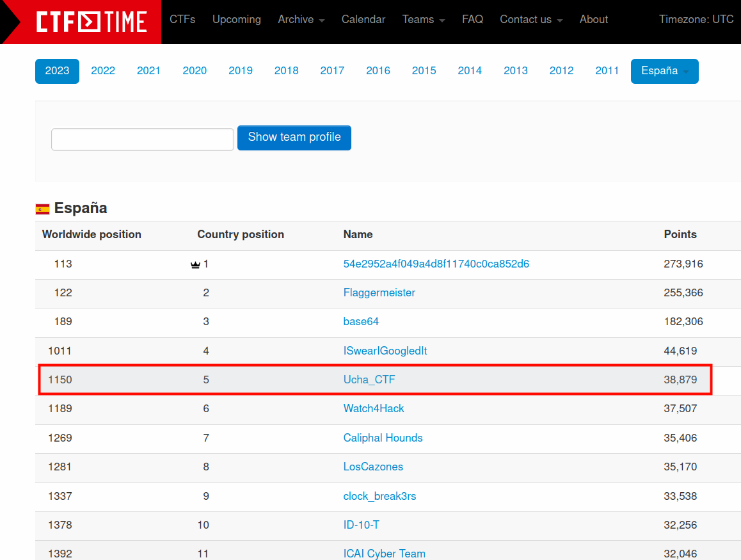Click worldwide position 1337
This screenshot has height=560, width=741.
click(60, 496)
